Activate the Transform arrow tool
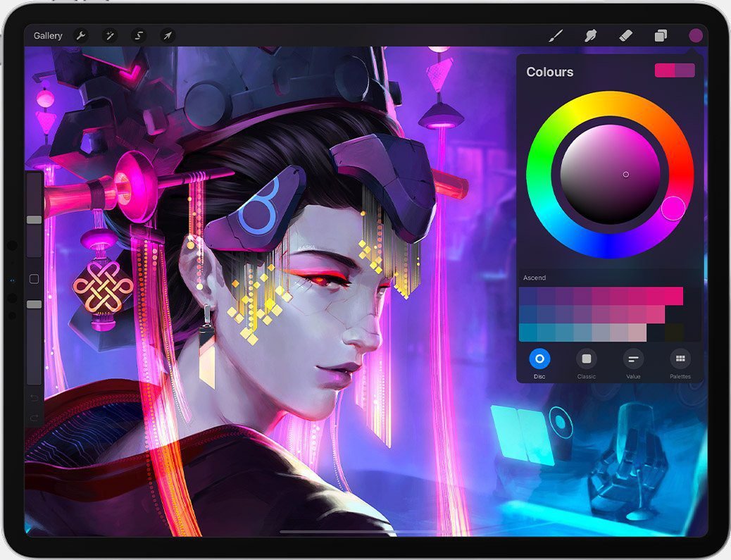 pos(168,36)
